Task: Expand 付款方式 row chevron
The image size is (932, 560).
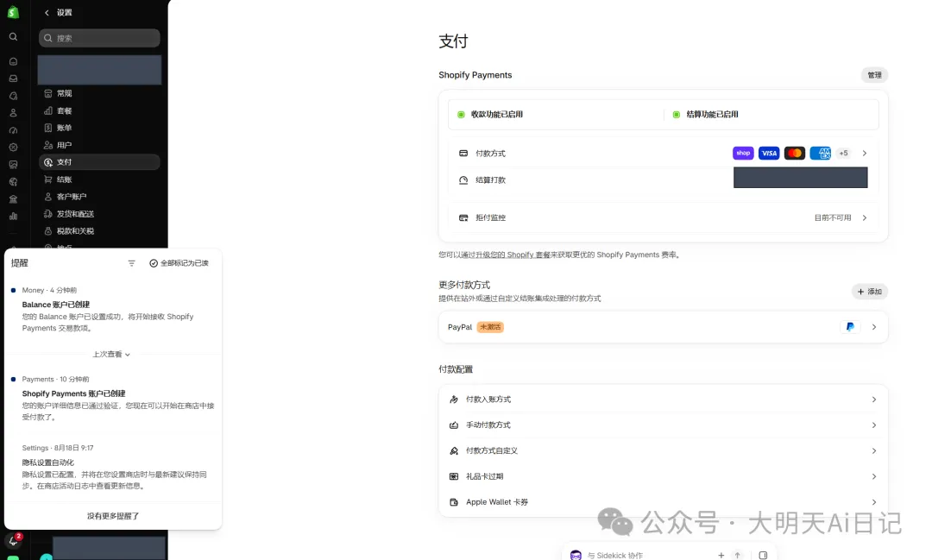Action: 864,154
